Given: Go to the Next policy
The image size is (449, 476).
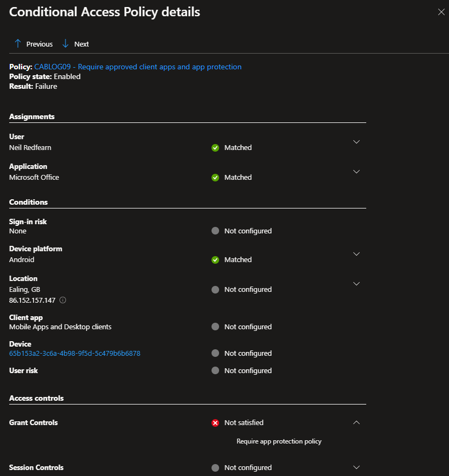Looking at the screenshot, I should coord(81,44).
